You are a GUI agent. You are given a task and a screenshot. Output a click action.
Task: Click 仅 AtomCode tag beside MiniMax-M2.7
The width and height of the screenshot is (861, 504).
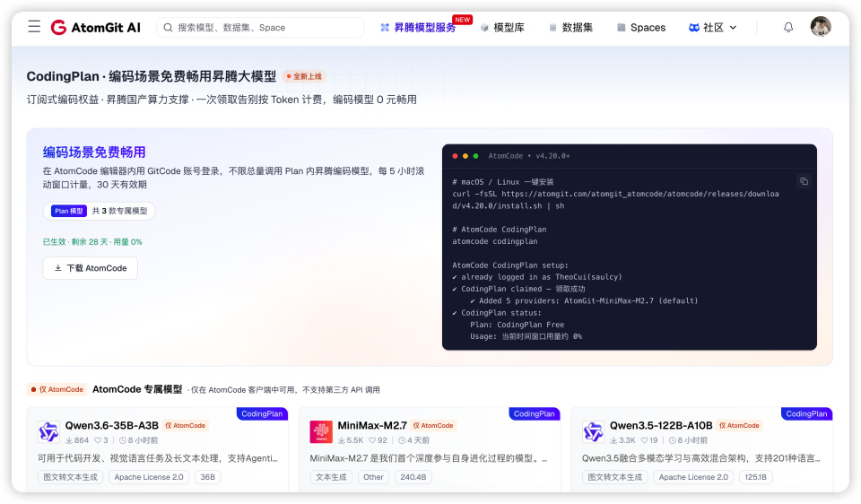pyautogui.click(x=433, y=425)
